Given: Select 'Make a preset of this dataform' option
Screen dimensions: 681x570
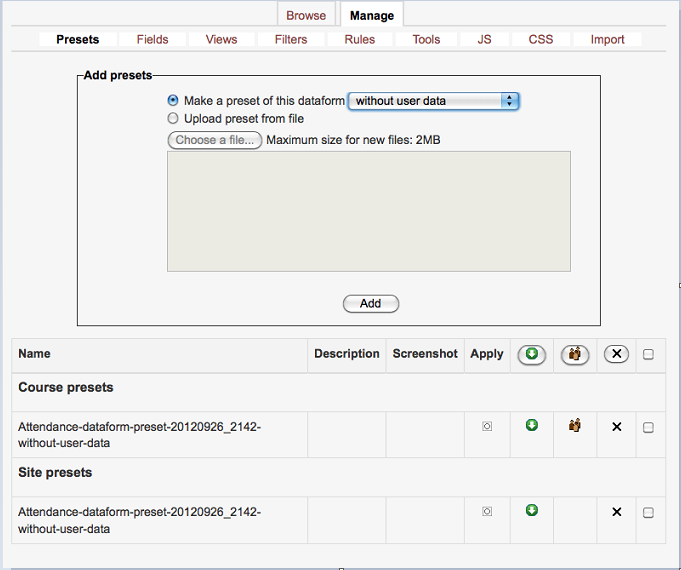Looking at the screenshot, I should point(173,101).
